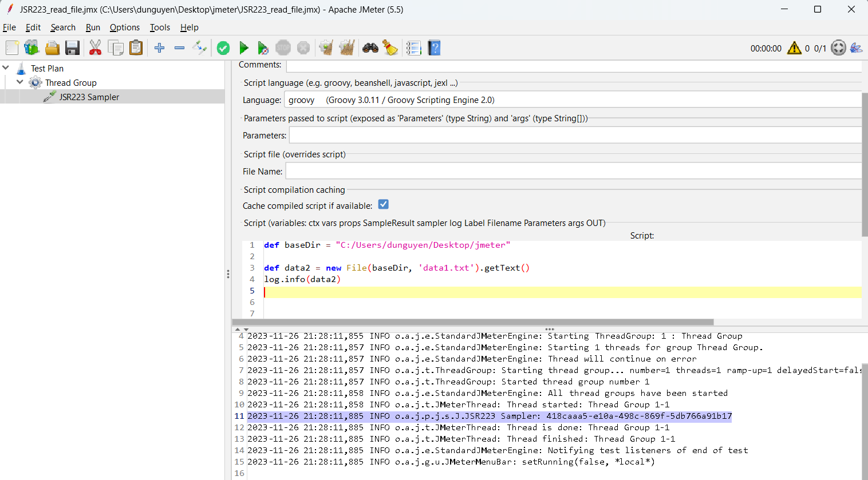Click the green checkmark toolbar icon
Image resolution: width=868 pixels, height=480 pixels.
coord(223,48)
